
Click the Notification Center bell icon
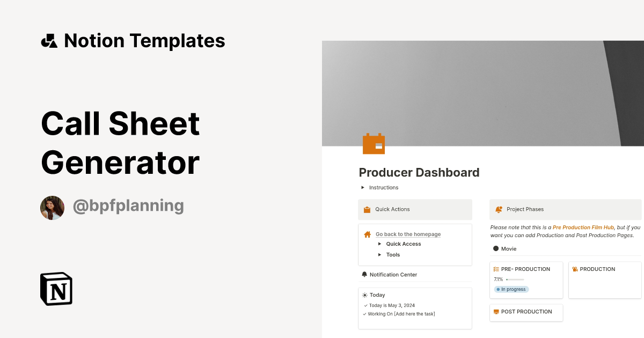coord(365,275)
